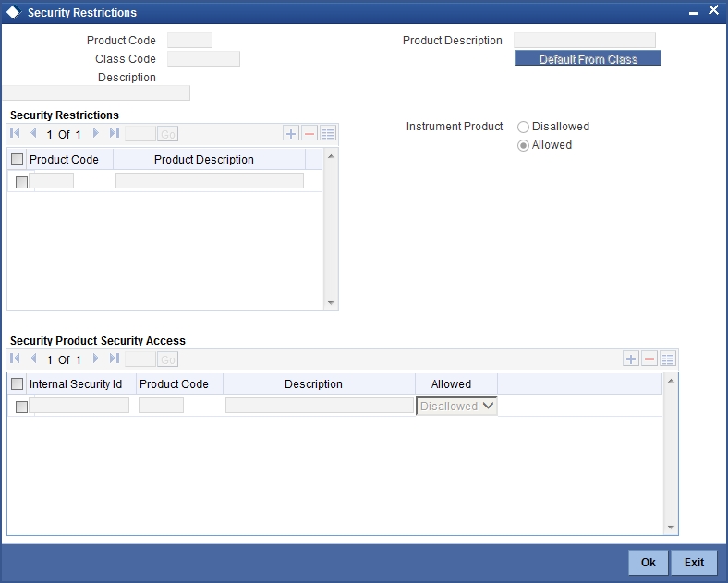This screenshot has height=583, width=728.
Task: Tick the Security Access grid row checkbox
Action: (x=22, y=407)
